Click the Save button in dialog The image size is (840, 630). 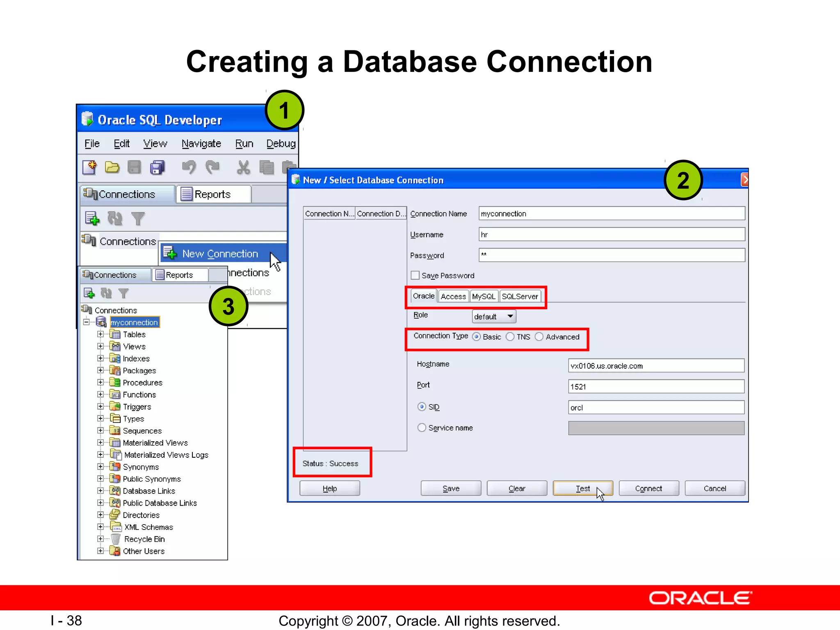tap(451, 488)
